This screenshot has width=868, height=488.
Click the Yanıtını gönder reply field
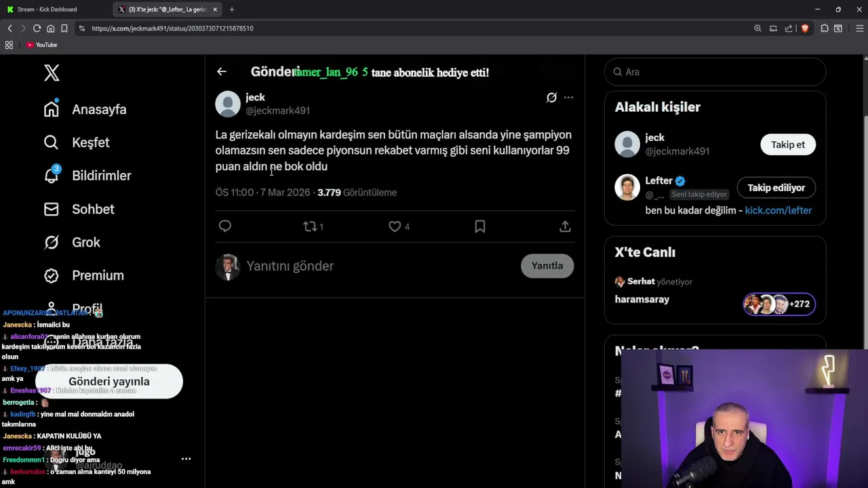380,266
